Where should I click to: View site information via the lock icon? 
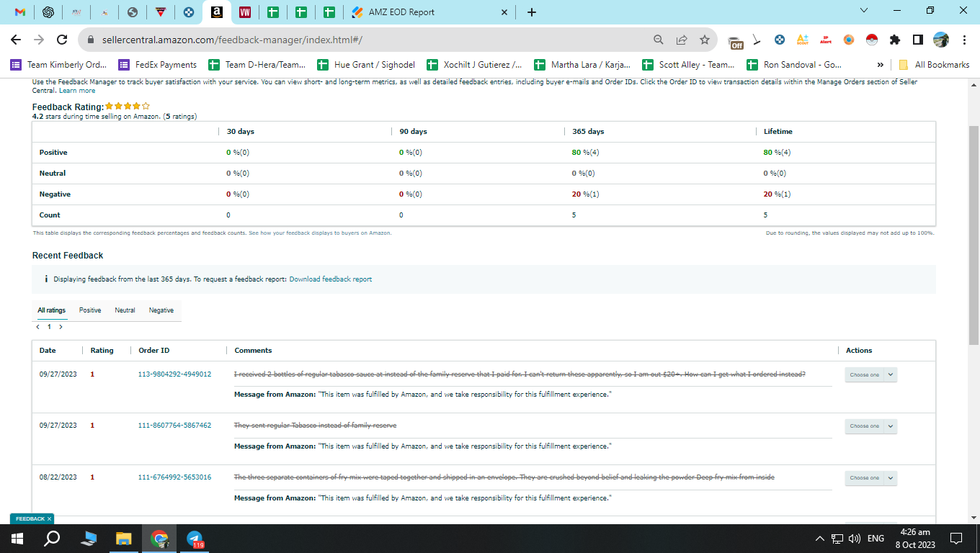pos(91,40)
